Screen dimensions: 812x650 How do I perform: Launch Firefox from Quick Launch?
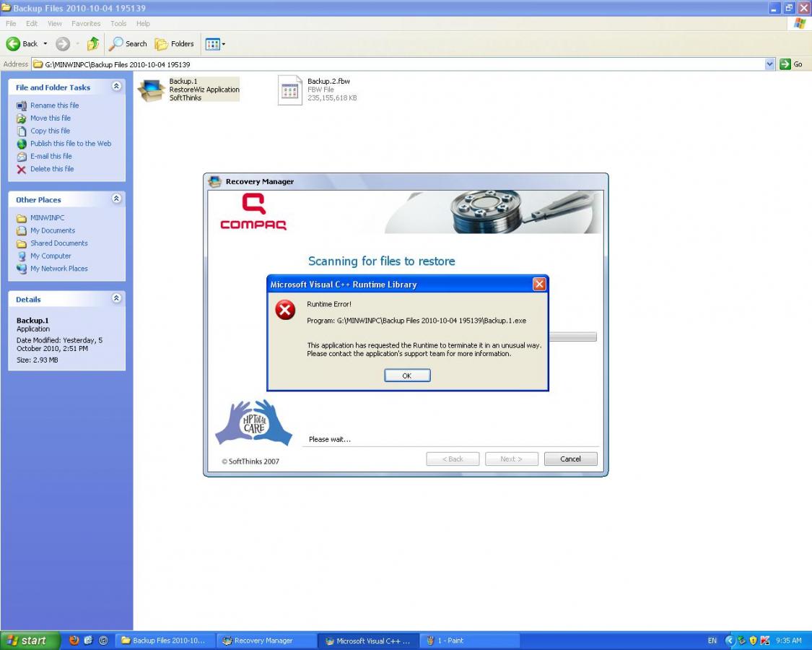(74, 640)
